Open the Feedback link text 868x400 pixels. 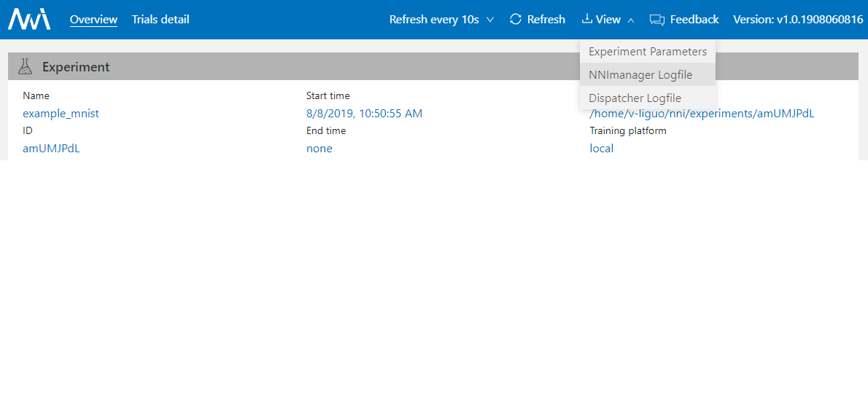pyautogui.click(x=694, y=20)
